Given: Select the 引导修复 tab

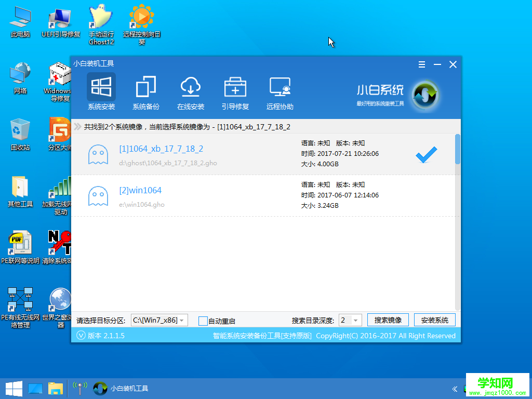Looking at the screenshot, I should [x=235, y=93].
